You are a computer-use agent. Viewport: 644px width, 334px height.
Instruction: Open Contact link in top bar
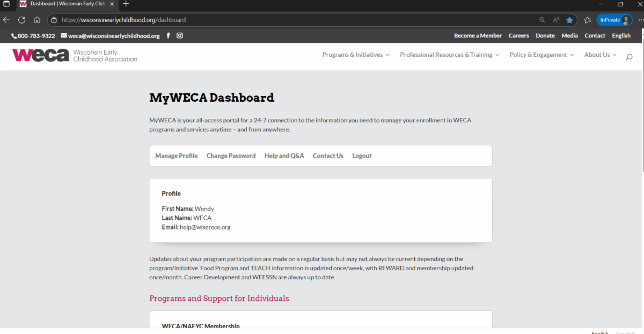[x=595, y=36]
